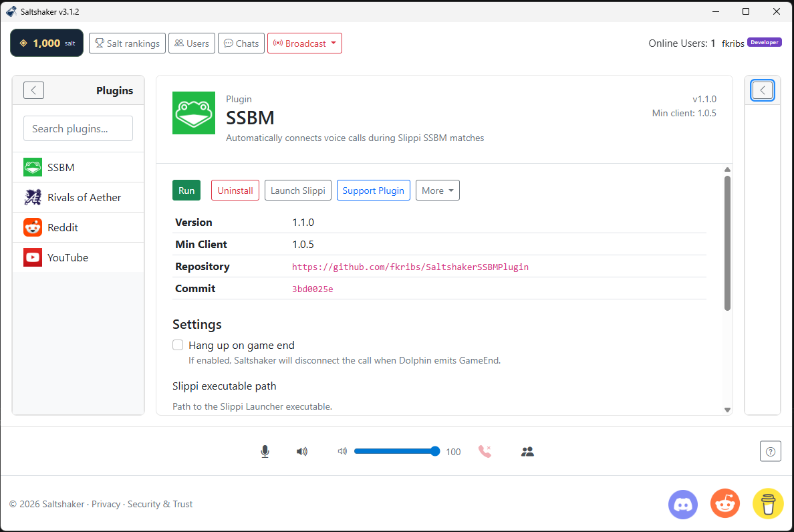Click Support Plugin
This screenshot has height=532, width=794.
[373, 190]
